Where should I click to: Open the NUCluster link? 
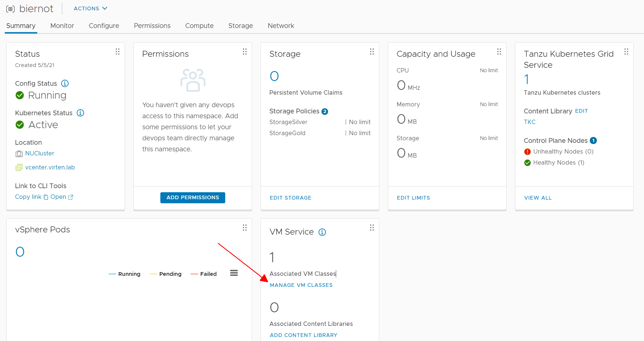(x=40, y=153)
